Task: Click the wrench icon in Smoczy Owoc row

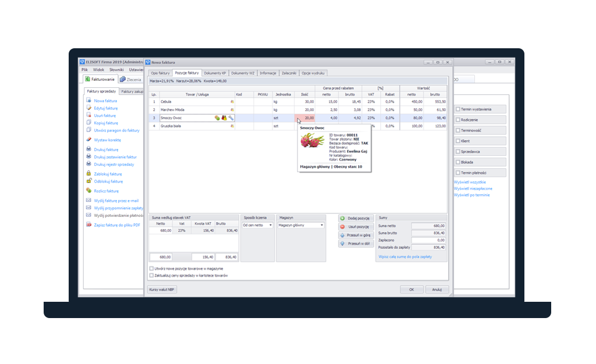Action: pyautogui.click(x=230, y=117)
